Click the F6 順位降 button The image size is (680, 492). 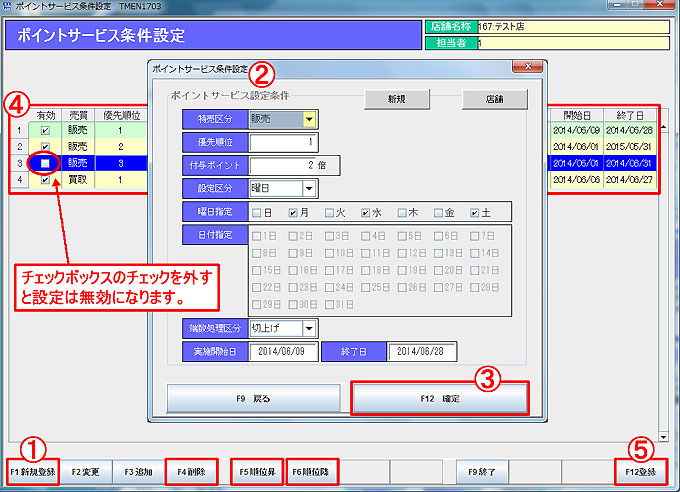[x=311, y=472]
